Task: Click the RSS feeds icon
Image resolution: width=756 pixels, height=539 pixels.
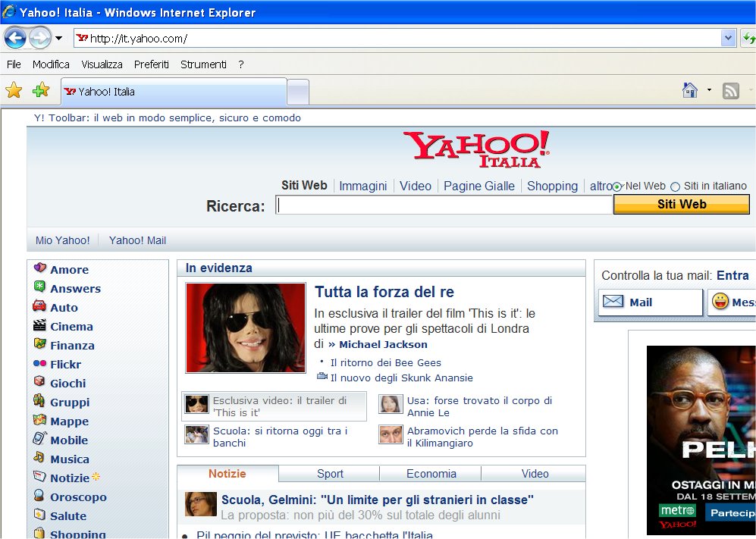Action: tap(730, 91)
